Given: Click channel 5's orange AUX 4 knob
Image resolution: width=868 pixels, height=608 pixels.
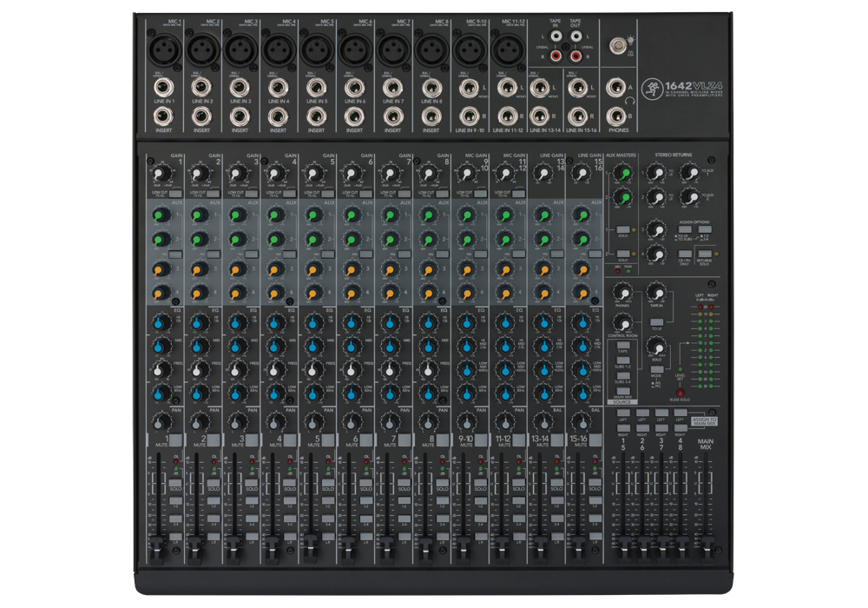Looking at the screenshot, I should [314, 293].
